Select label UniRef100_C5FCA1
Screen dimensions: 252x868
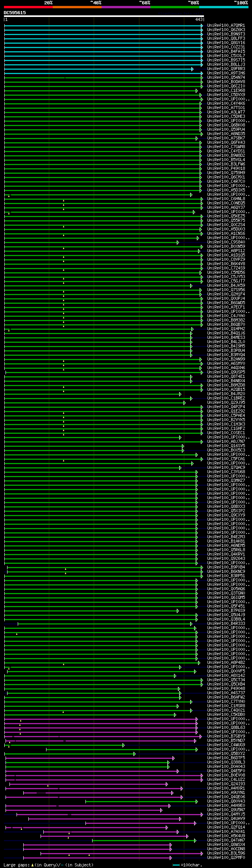[226, 459]
